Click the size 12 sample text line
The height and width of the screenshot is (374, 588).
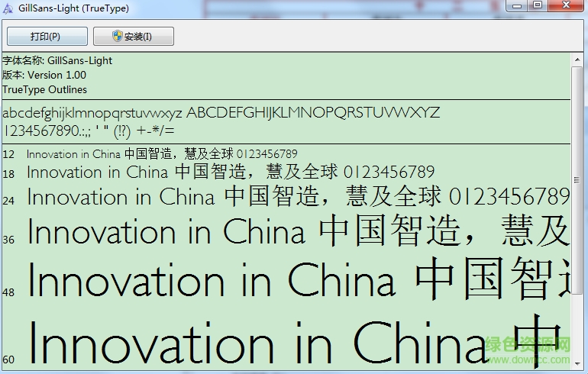[x=162, y=153]
